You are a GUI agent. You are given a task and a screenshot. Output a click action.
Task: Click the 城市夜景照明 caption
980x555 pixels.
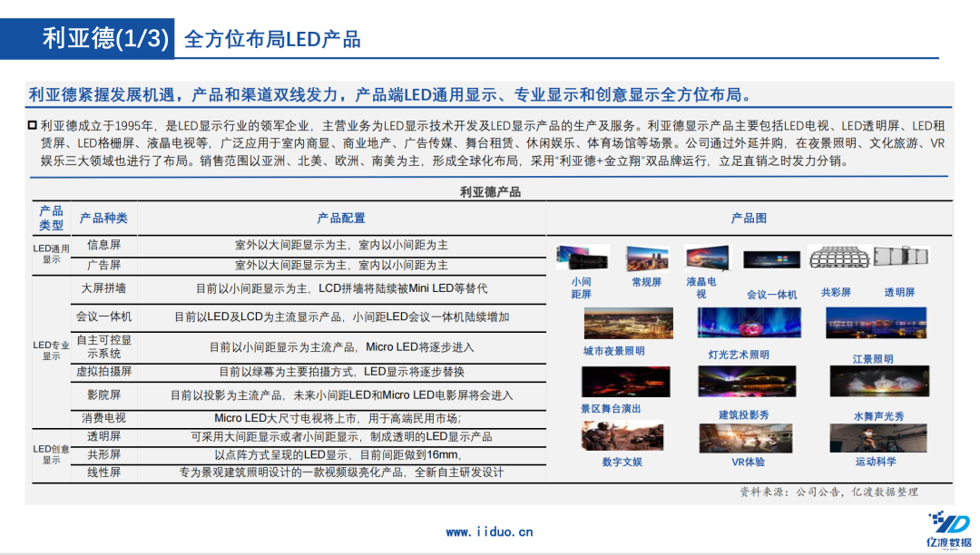613,351
